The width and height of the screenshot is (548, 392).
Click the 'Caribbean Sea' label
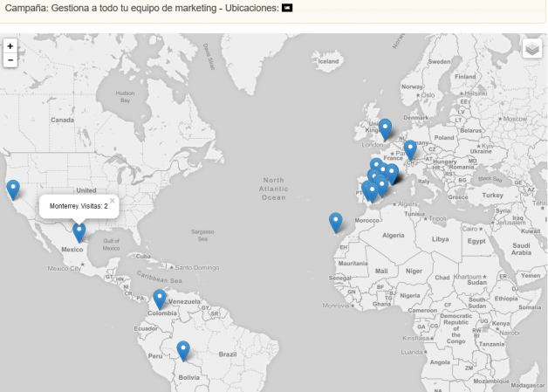[x=159, y=277]
